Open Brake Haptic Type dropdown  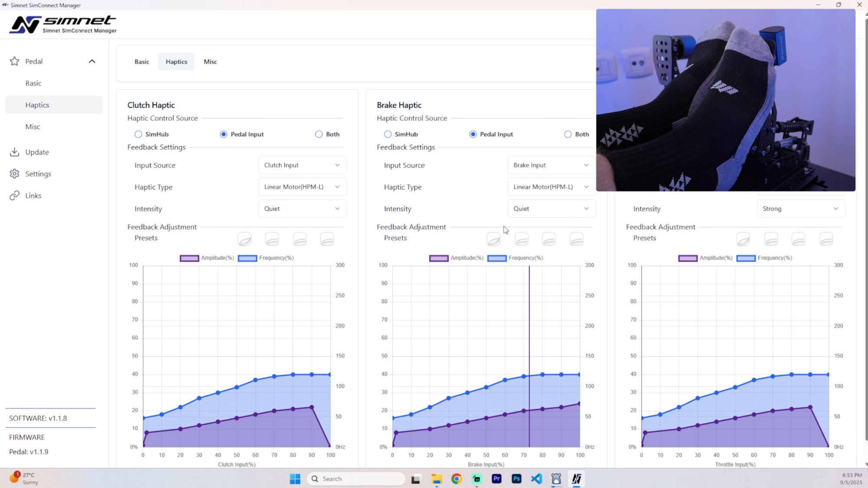click(x=552, y=187)
